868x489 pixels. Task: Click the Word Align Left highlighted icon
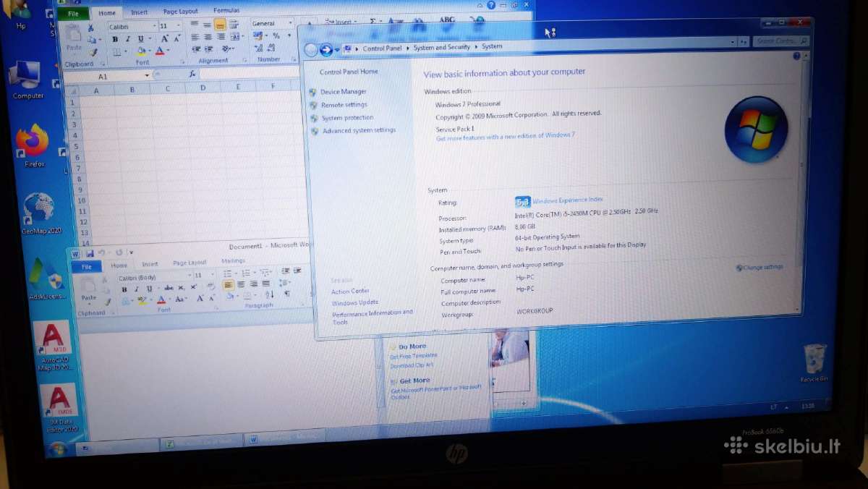pos(229,285)
